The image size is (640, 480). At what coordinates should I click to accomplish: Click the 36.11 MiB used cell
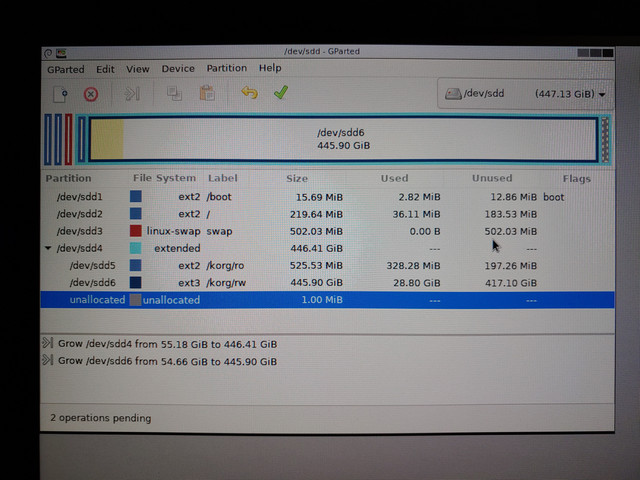click(416, 214)
